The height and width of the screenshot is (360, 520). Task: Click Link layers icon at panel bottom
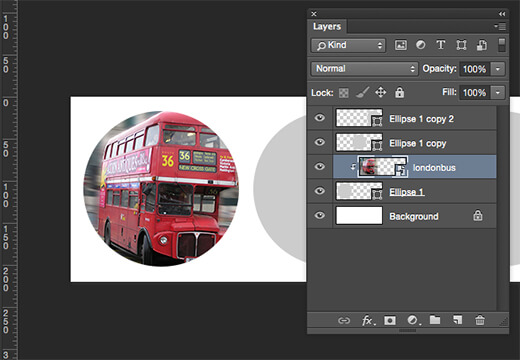tap(344, 321)
